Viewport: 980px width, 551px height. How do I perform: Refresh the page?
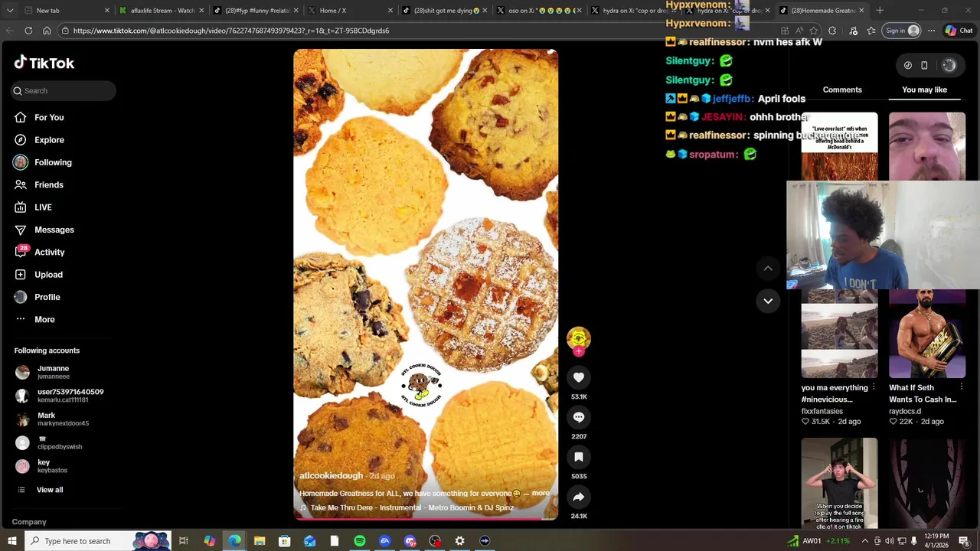point(28,31)
